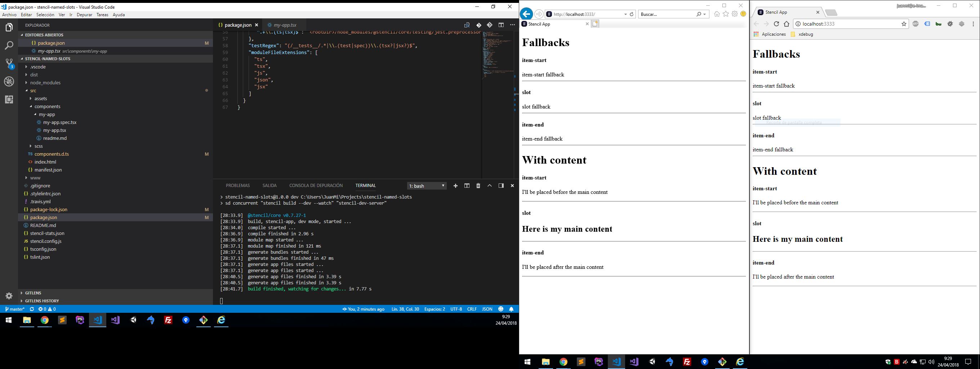Open the Archivo menu

point(9,14)
